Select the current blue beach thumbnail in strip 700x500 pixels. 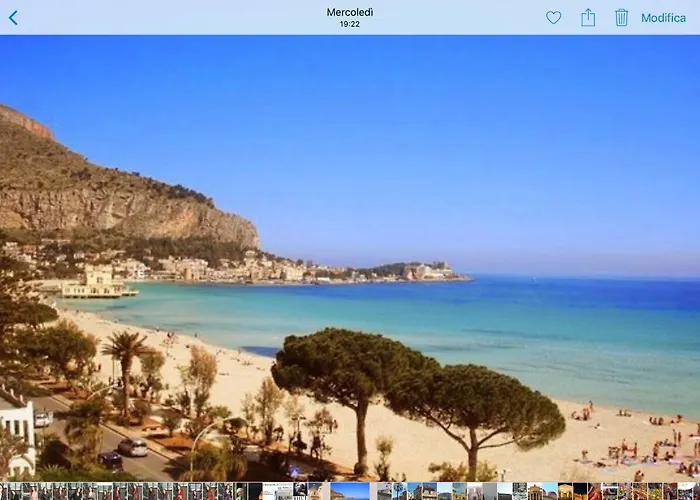350,491
